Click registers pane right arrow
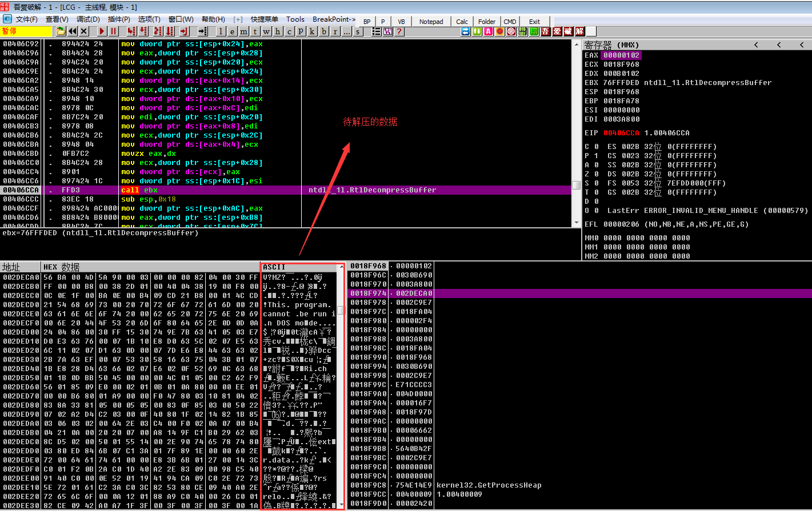812x511 pixels. 801,45
